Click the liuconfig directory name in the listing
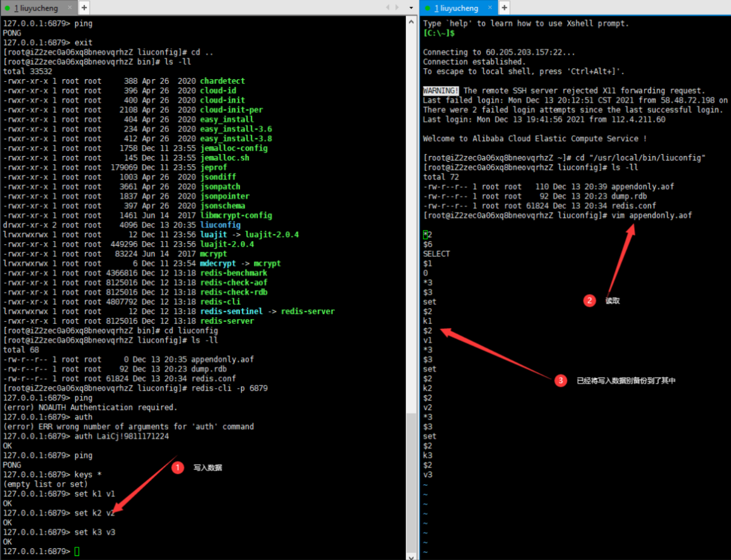This screenshot has width=731, height=560. pyautogui.click(x=220, y=225)
